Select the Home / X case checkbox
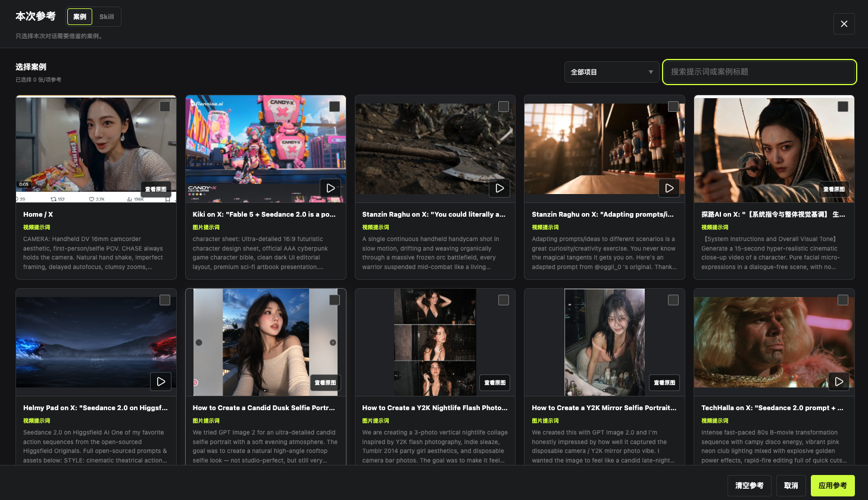 [165, 107]
